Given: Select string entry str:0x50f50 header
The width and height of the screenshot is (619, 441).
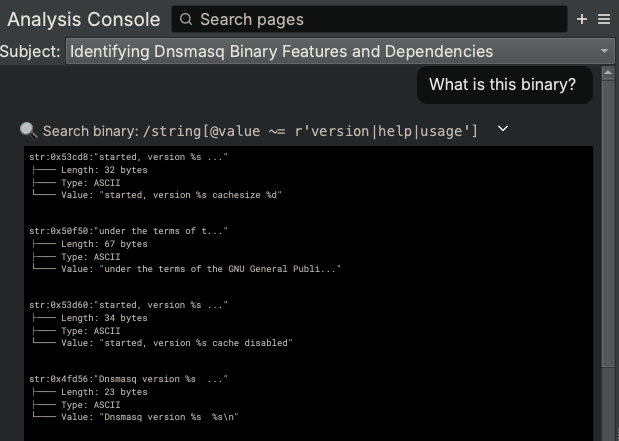Looking at the screenshot, I should pos(129,231).
